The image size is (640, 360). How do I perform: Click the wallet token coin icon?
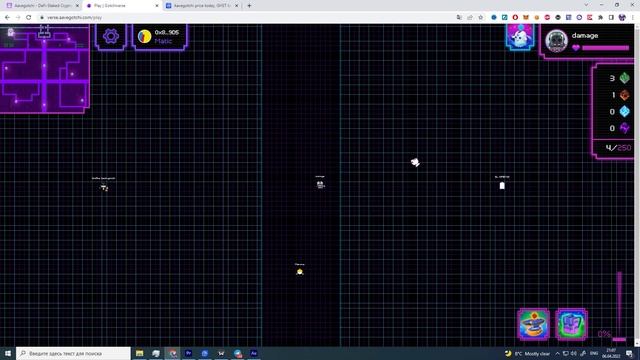tap(144, 37)
